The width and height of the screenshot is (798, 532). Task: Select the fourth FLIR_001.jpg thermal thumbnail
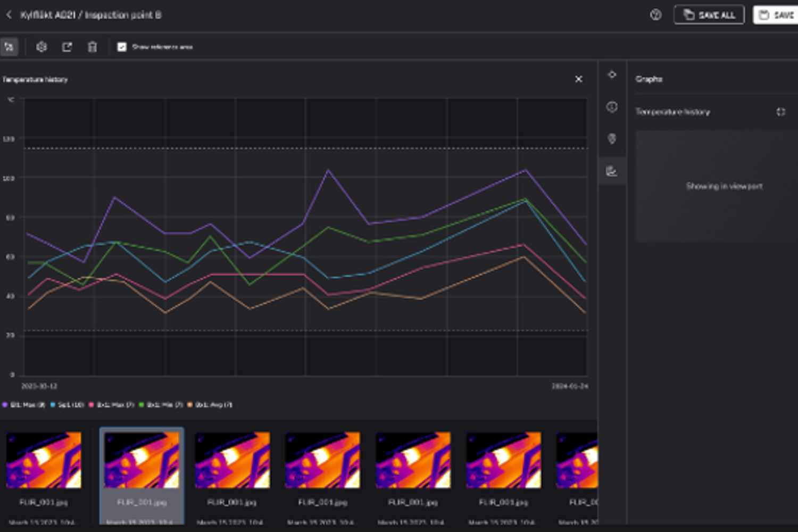pyautogui.click(x=322, y=460)
